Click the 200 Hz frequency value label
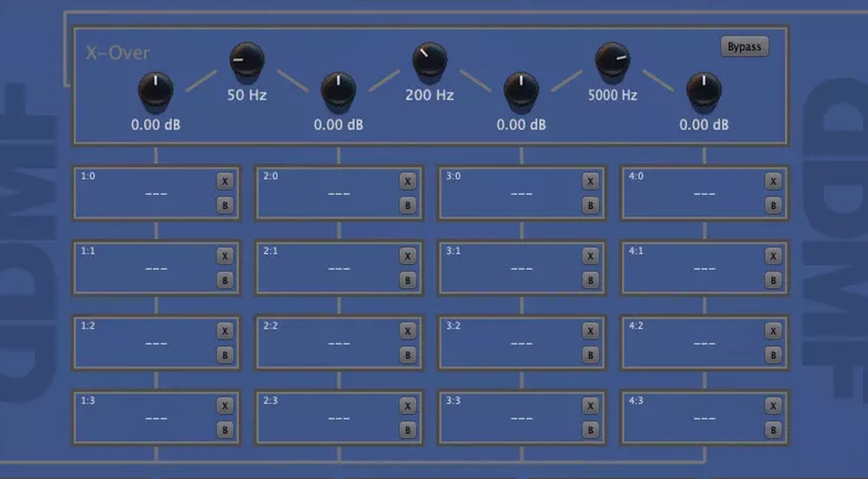 tap(429, 95)
